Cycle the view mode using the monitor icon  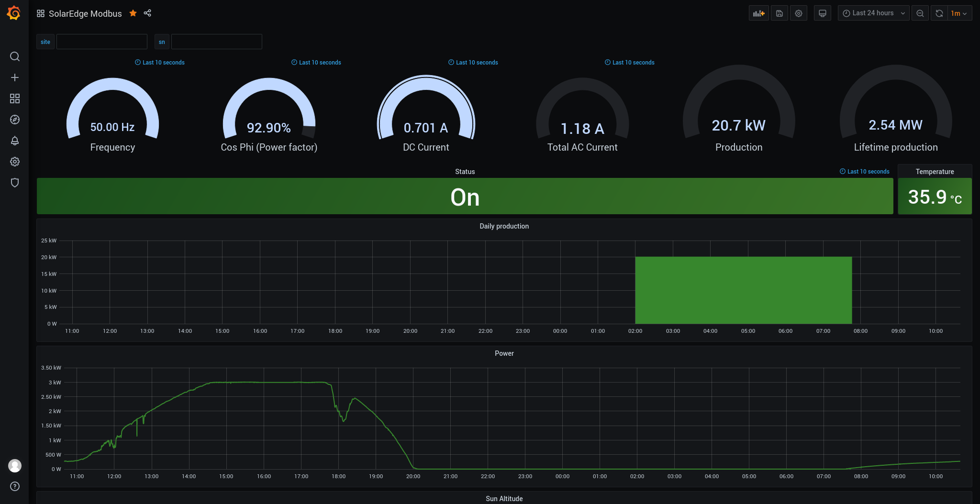click(823, 13)
